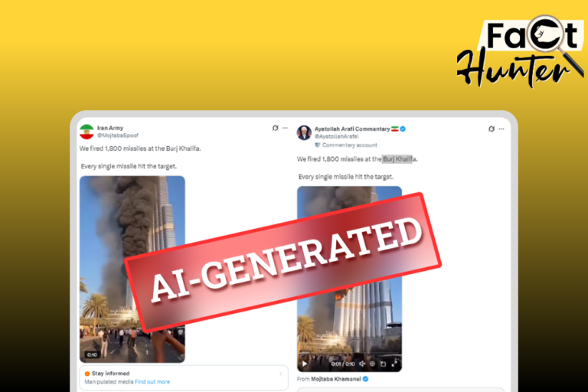
Task: Unmute the video using the speaker icon
Action: click(362, 364)
